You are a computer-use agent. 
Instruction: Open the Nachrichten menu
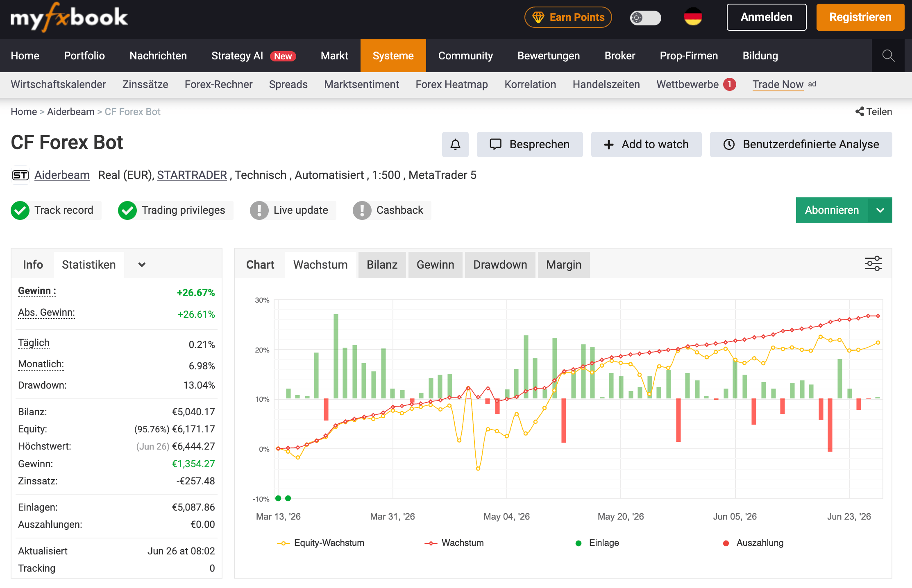tap(158, 56)
